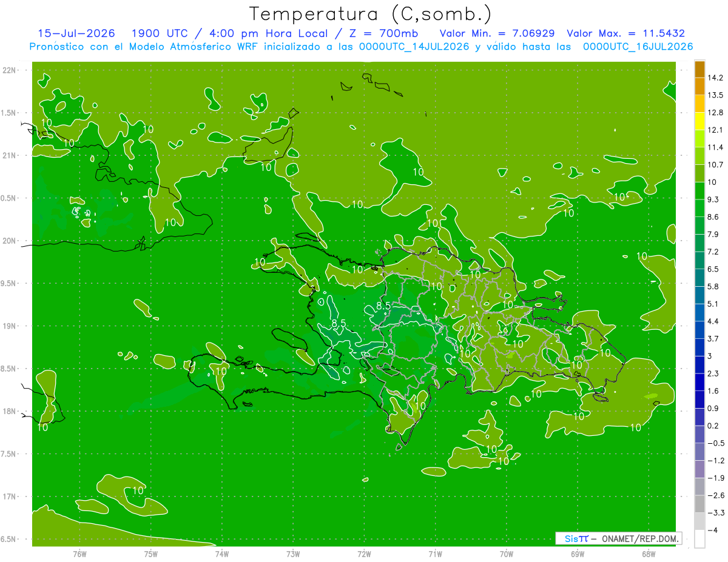This screenshot has height=562, width=728.
Task: Click the "12.8" legend value
Action: pos(715,113)
